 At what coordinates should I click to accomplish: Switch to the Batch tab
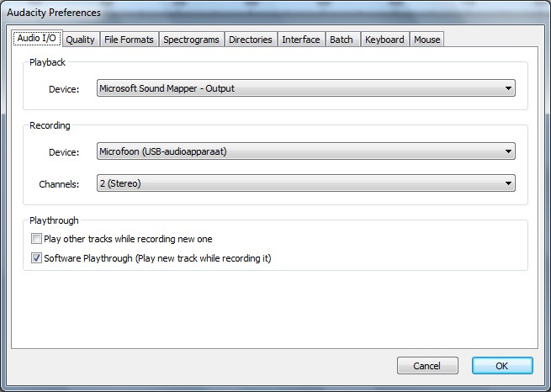tap(342, 40)
